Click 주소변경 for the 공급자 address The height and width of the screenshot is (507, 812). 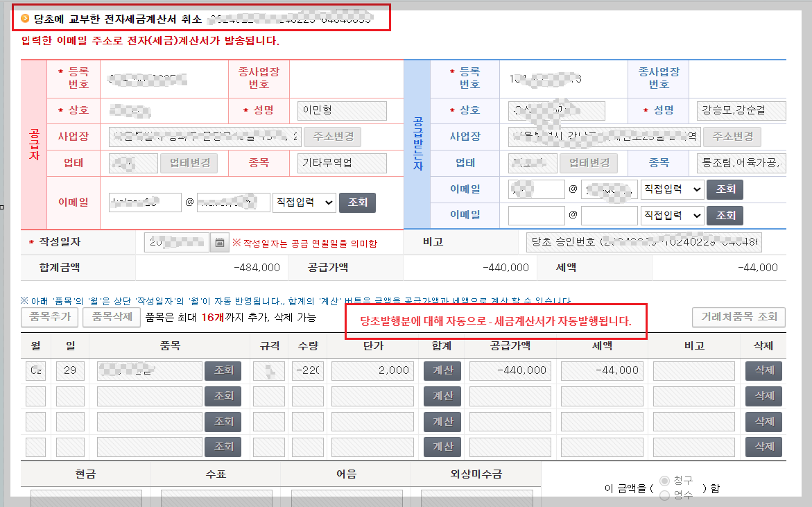pyautogui.click(x=334, y=137)
